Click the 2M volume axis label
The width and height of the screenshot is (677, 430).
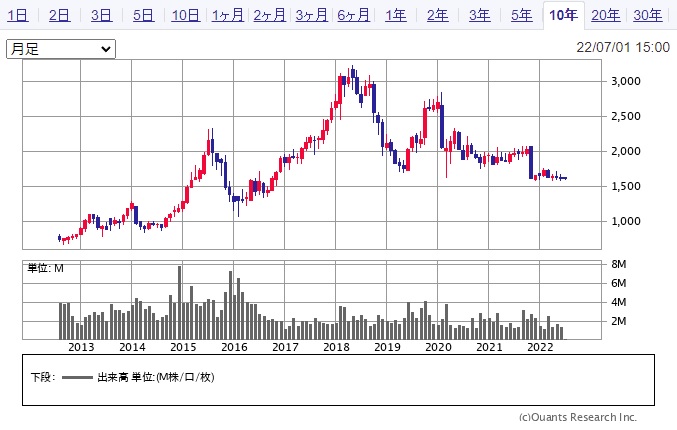coord(619,321)
